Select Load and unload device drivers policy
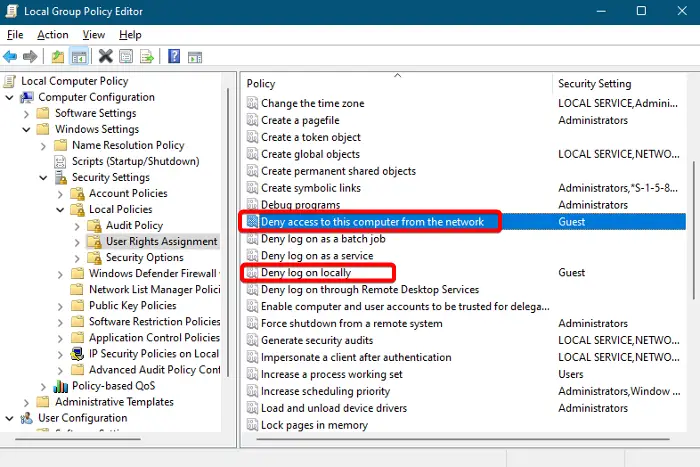This screenshot has height=467, width=700. point(334,408)
